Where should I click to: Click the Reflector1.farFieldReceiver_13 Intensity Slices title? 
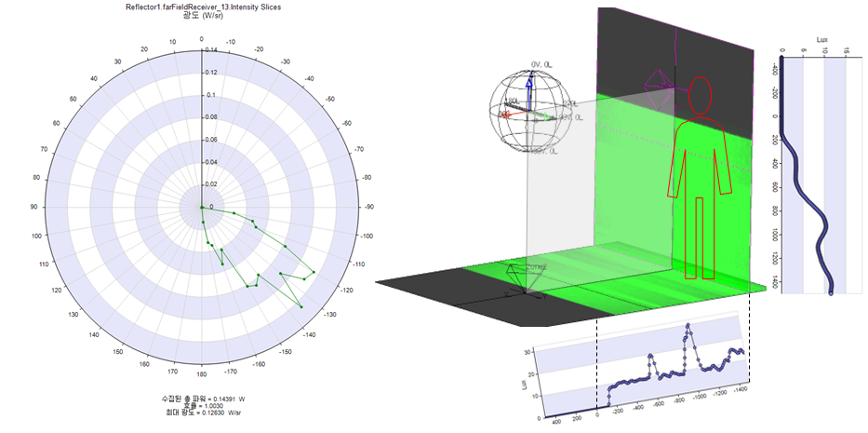(x=202, y=7)
